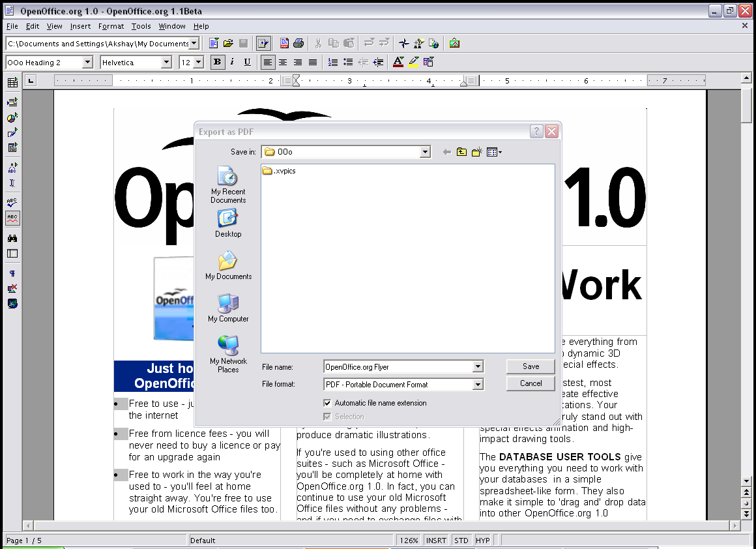Click the Print File Directly icon
The height and width of the screenshot is (549, 756).
click(299, 44)
